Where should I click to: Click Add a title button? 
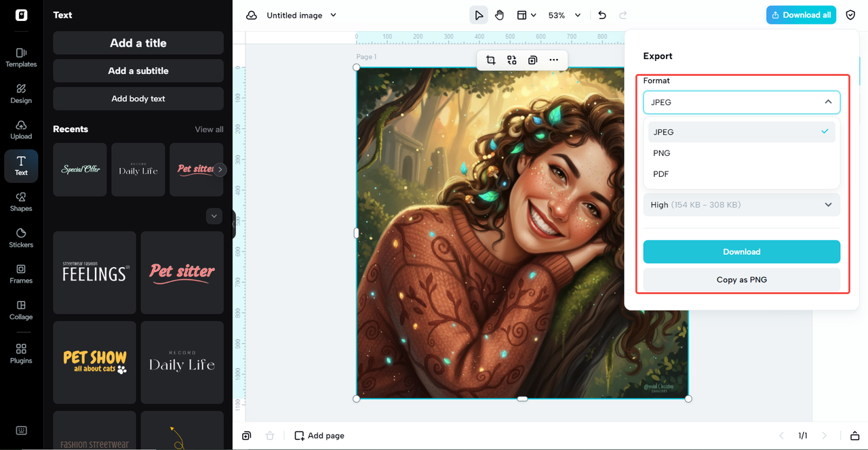click(138, 43)
